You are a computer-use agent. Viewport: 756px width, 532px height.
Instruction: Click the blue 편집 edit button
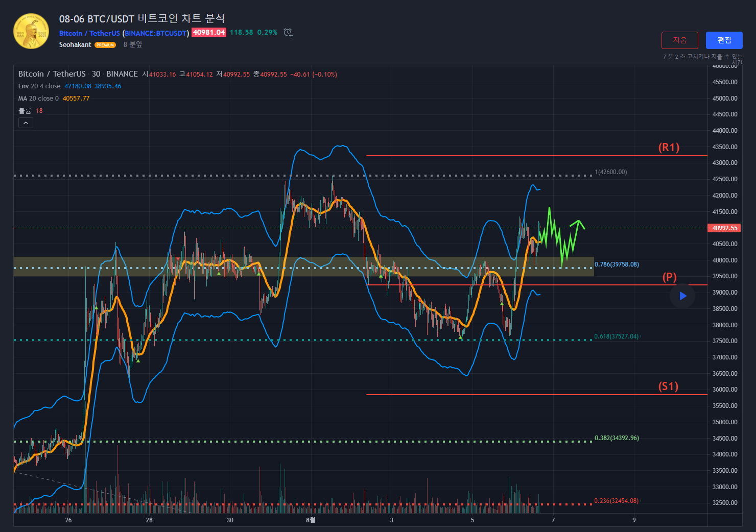[724, 40]
